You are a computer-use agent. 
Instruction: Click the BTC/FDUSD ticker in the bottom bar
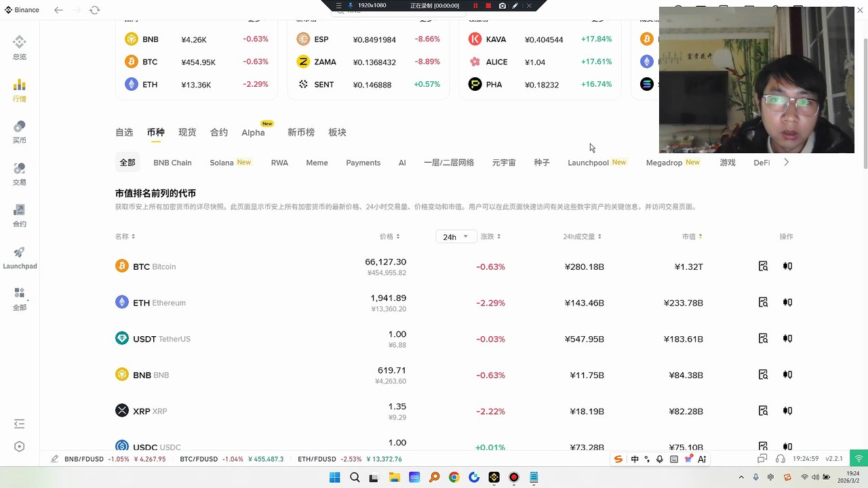[x=232, y=459]
